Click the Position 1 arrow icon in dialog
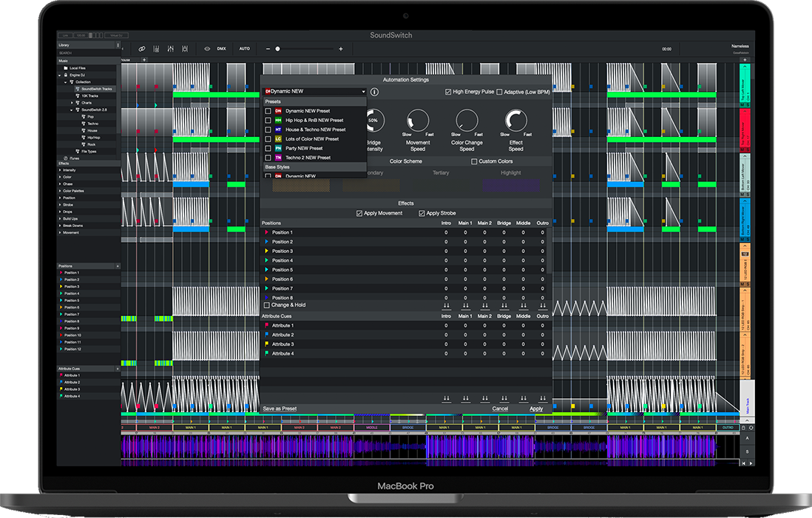Viewport: 812px width, 518px height. [267, 232]
